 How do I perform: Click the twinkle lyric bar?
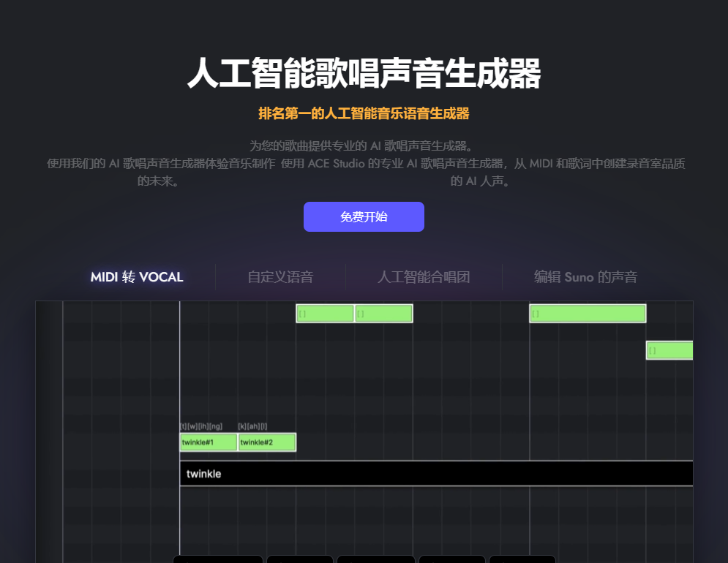click(x=436, y=473)
